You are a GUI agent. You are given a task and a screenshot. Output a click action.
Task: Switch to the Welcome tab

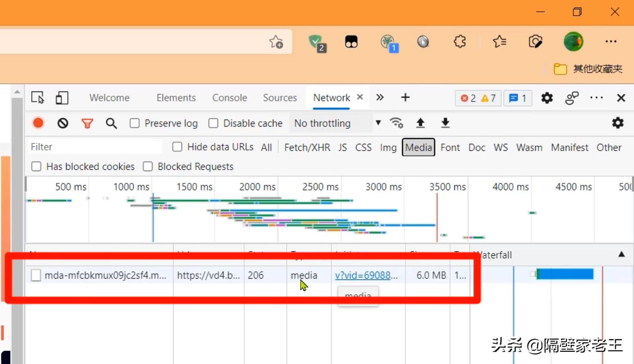(109, 98)
